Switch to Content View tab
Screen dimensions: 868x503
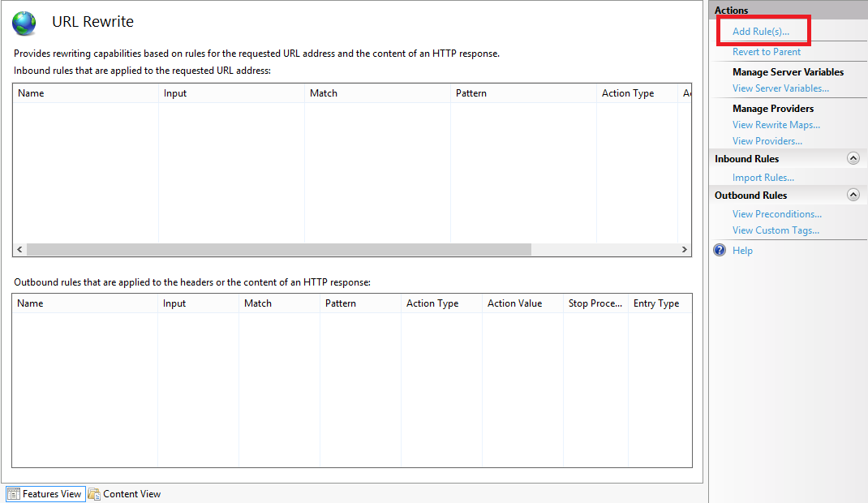(131, 494)
